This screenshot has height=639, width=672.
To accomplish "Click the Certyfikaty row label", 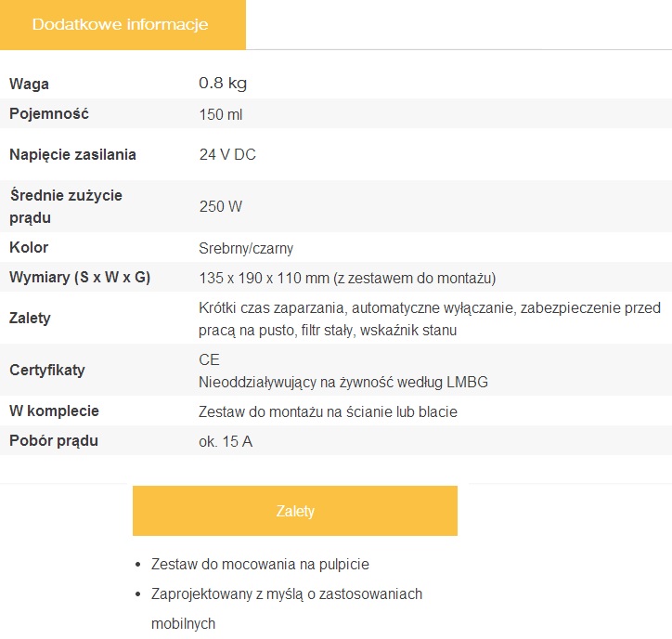I will point(47,370).
